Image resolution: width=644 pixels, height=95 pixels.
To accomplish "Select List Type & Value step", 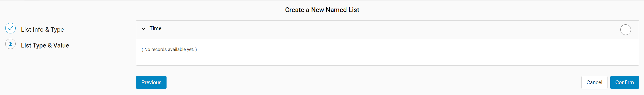I will pyautogui.click(x=45, y=45).
